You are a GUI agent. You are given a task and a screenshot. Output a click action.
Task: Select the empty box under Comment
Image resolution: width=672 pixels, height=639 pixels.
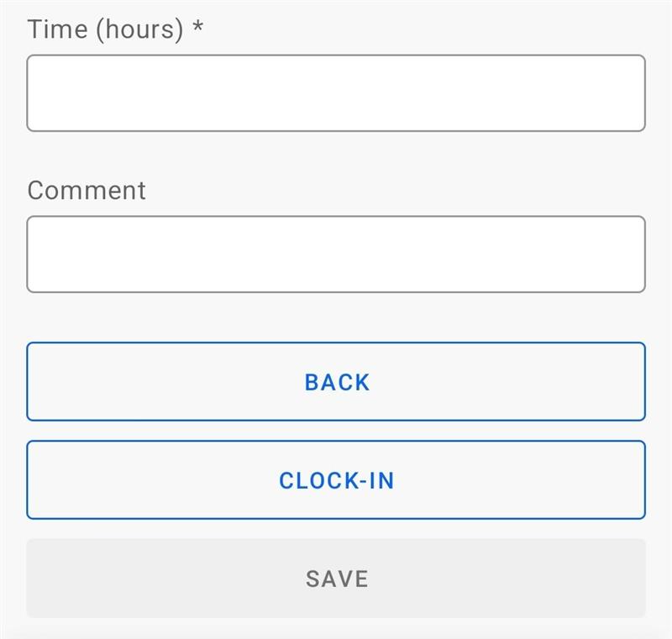pyautogui.click(x=336, y=254)
